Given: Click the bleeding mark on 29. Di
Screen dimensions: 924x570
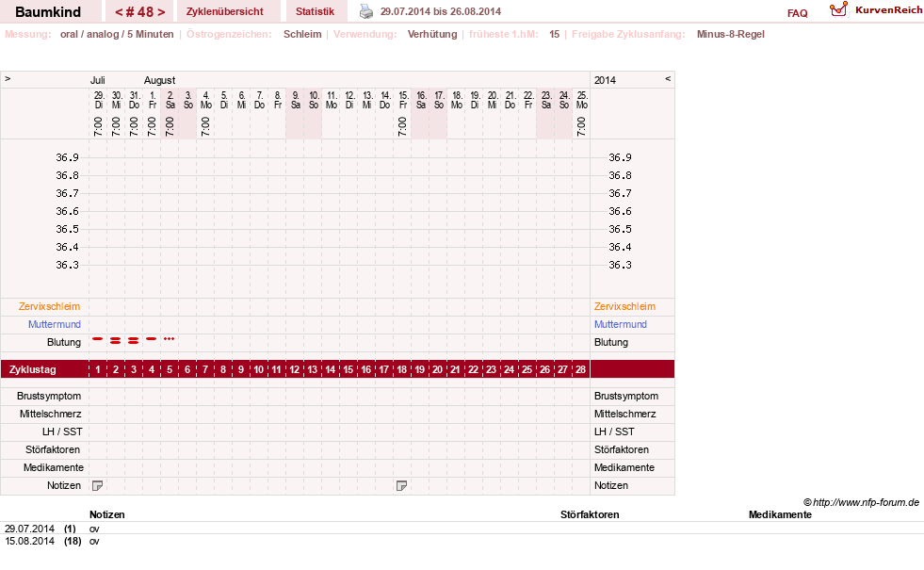Looking at the screenshot, I should [x=98, y=339].
